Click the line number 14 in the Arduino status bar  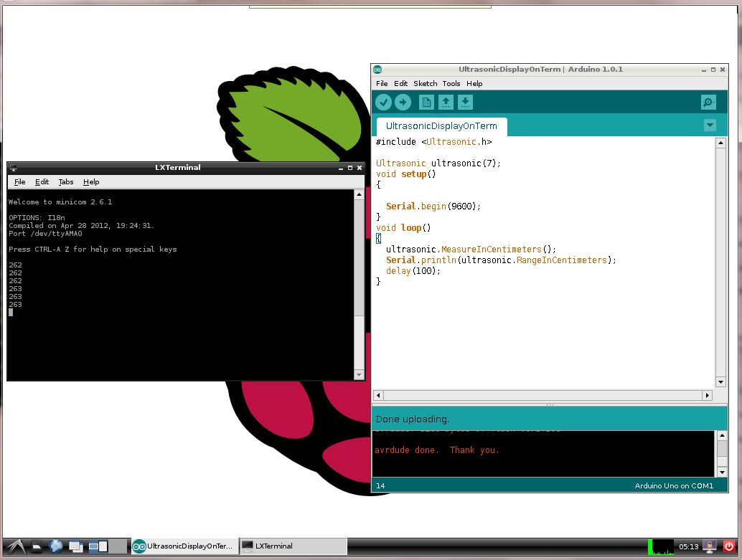(380, 485)
